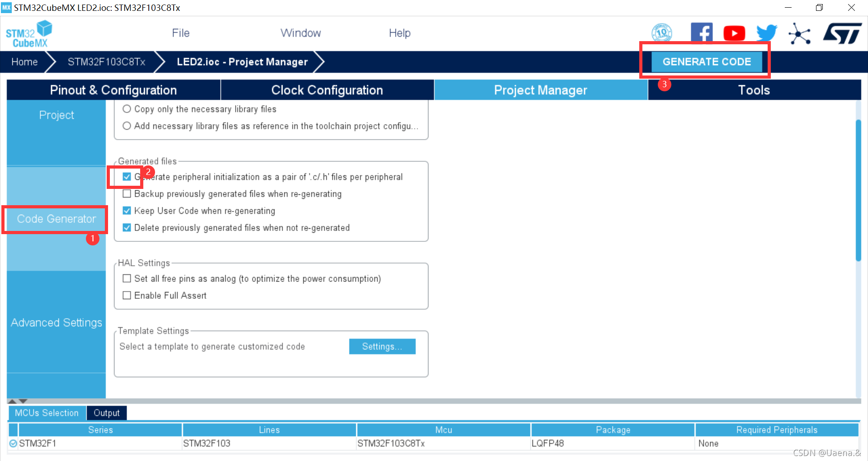Viewport: 868px width, 461px height.
Task: Open template Settings... button
Action: [382, 347]
